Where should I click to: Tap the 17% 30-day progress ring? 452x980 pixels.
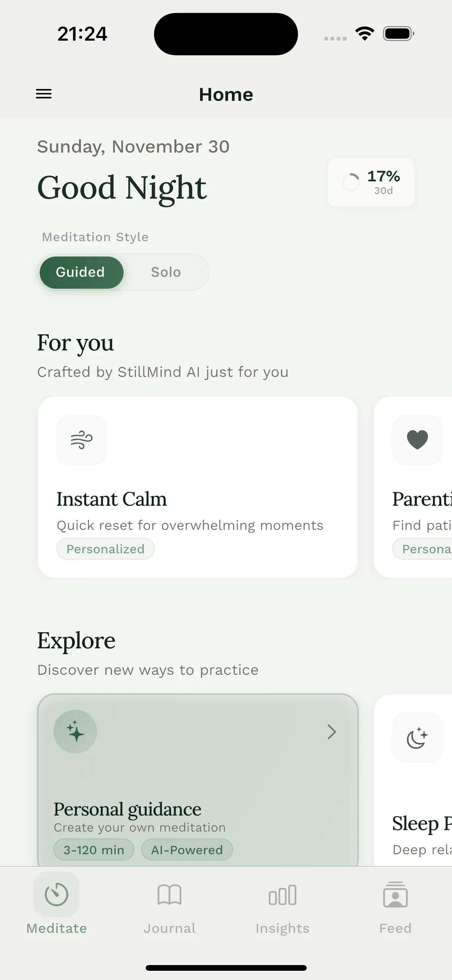(x=370, y=182)
